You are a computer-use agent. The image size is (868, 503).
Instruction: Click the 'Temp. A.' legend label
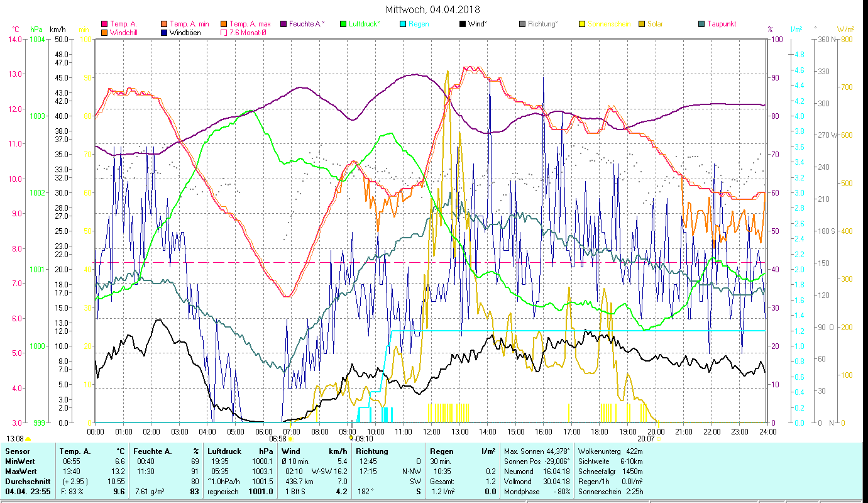(123, 24)
